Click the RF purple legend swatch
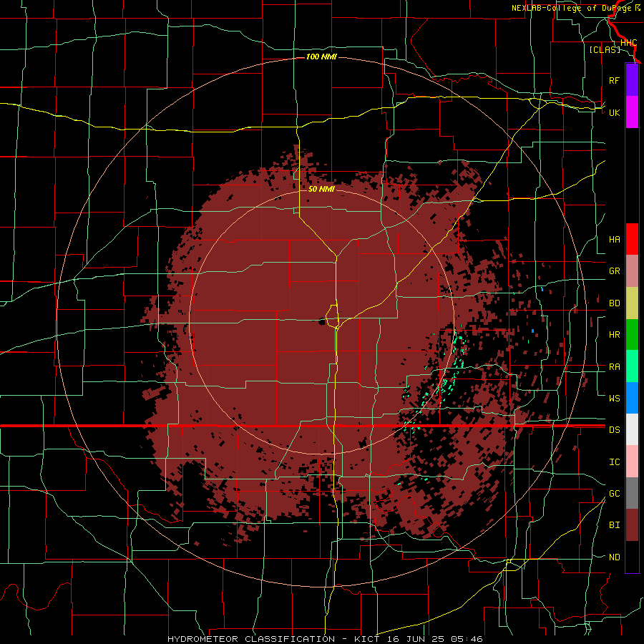The width and height of the screenshot is (644, 644). [x=632, y=80]
